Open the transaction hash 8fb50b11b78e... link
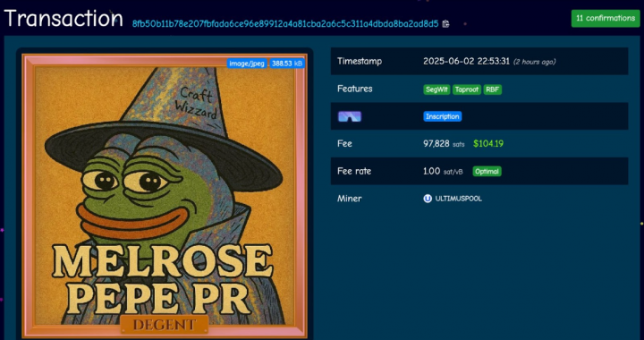Screen dimensions: 644x340 (285, 24)
